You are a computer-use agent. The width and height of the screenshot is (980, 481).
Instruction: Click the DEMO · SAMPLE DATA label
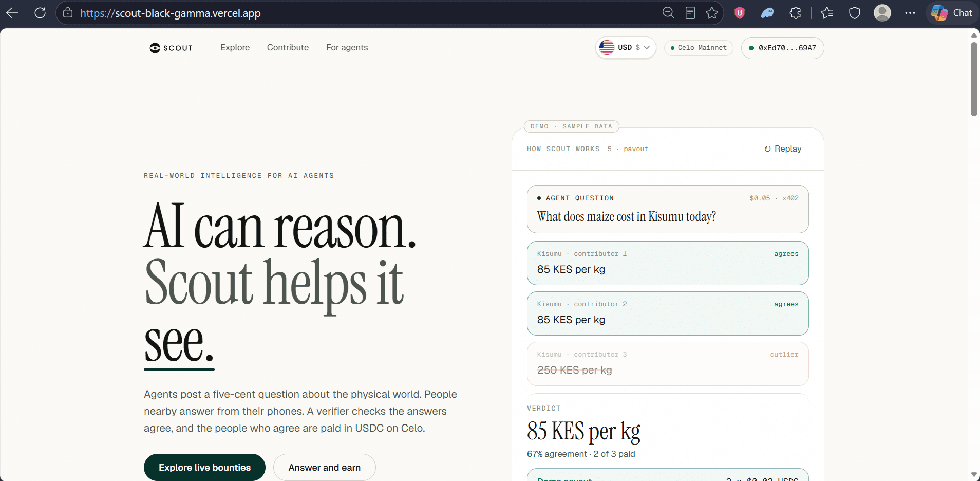click(x=571, y=126)
